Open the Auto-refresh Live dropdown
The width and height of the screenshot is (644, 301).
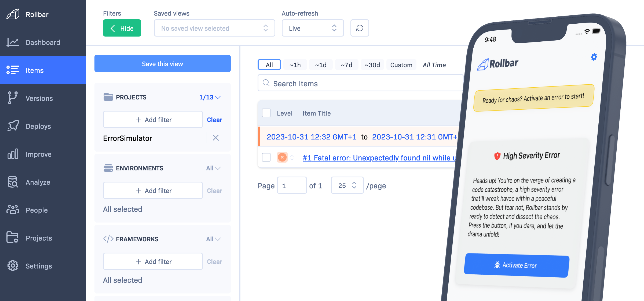tap(312, 28)
